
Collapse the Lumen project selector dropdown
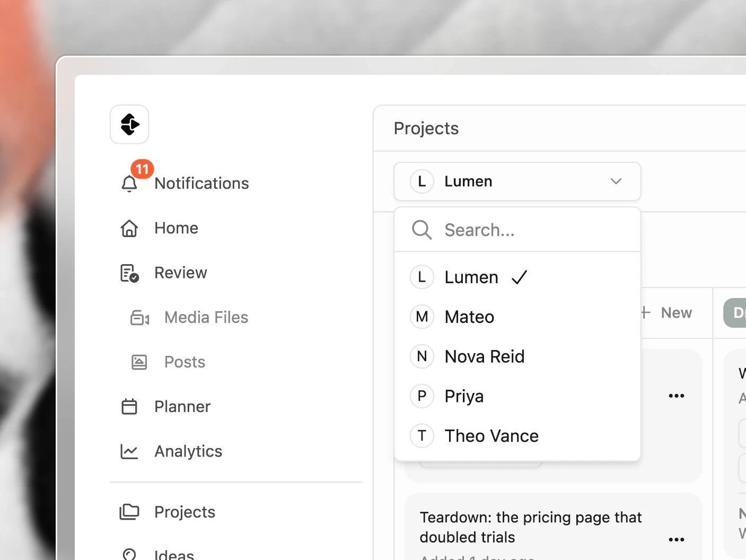point(517,181)
